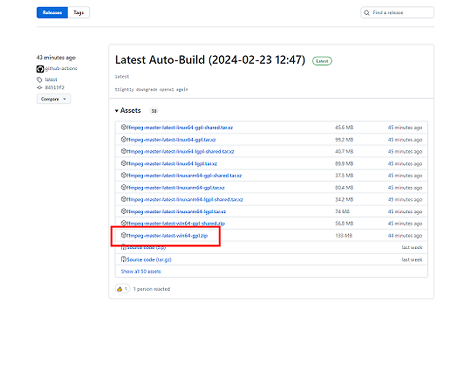Click the 74 MB size value
The height and width of the screenshot is (392, 470).
tap(342, 212)
